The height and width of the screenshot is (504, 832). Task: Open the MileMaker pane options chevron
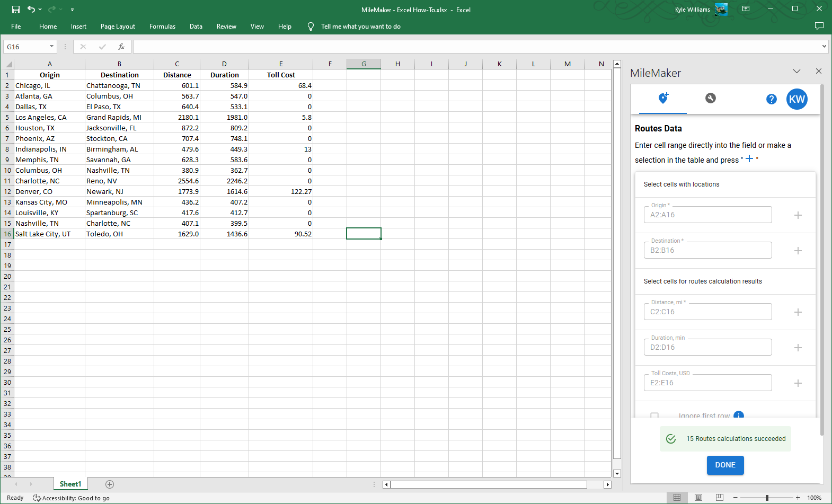[796, 72]
